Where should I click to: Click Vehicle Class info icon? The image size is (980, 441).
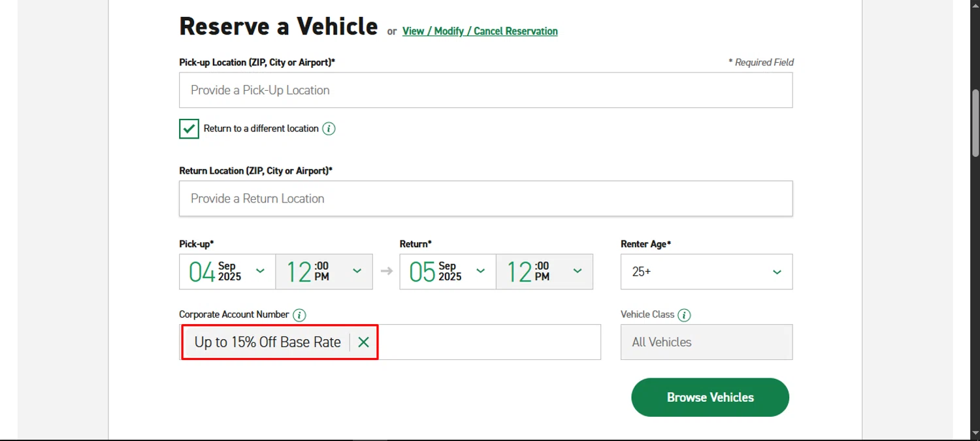684,315
